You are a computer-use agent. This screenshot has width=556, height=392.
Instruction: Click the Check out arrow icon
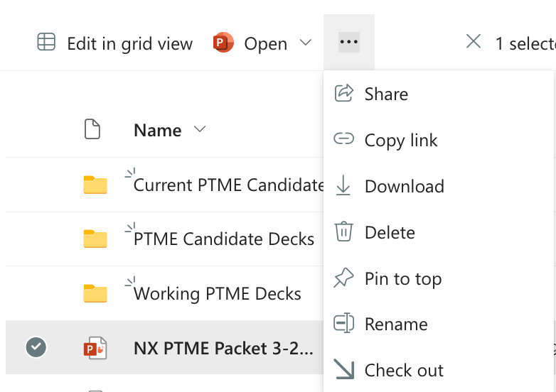(x=344, y=370)
